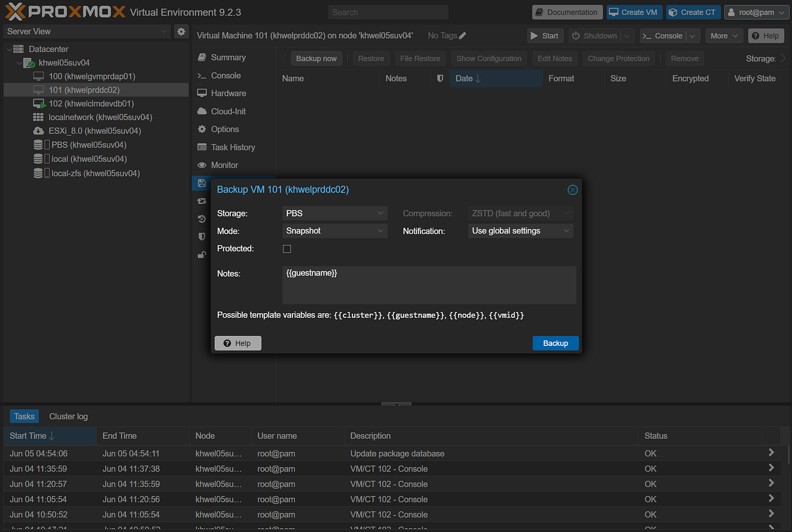Image resolution: width=792 pixels, height=532 pixels.
Task: Open the root@pam user menu
Action: (756, 12)
